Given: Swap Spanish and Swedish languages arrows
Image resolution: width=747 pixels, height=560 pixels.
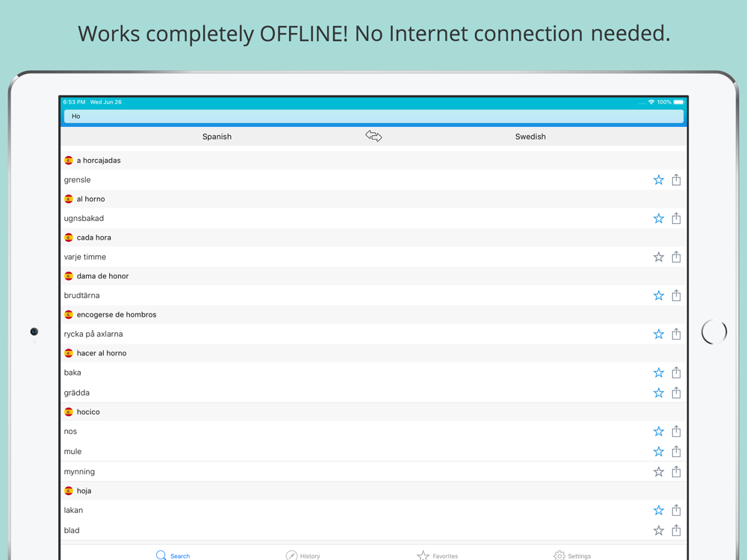Looking at the screenshot, I should 373,136.
